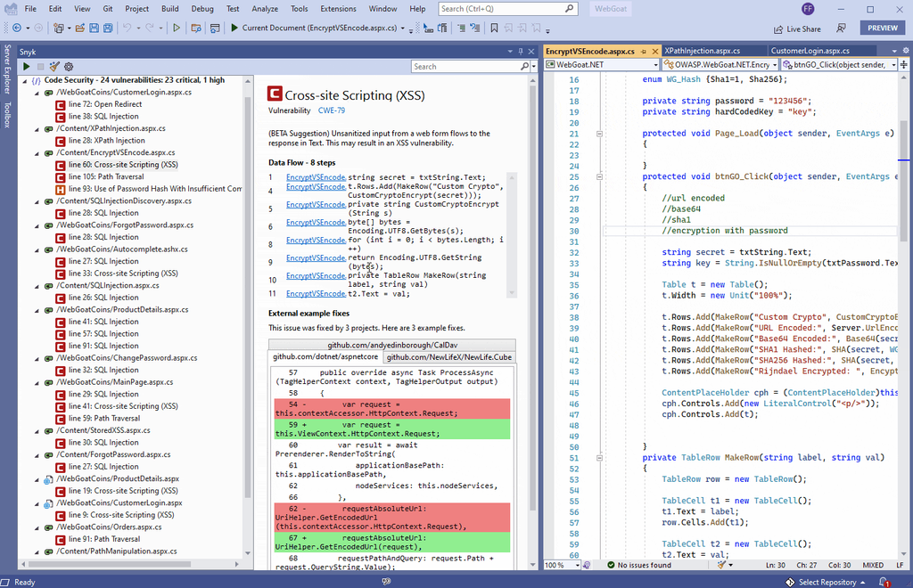This screenshot has height=588, width=913.
Task: Click Navigate Backward arrow in main toolbar
Action: point(17,28)
